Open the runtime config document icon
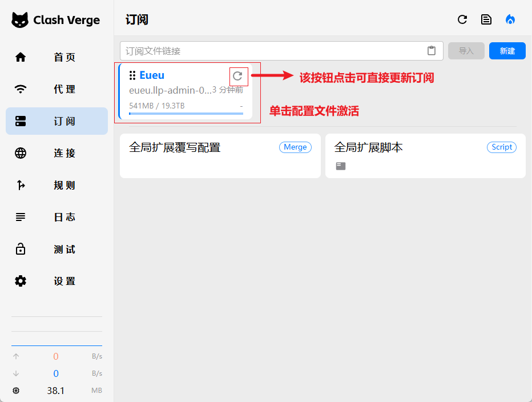The width and height of the screenshot is (532, 402). 486,20
